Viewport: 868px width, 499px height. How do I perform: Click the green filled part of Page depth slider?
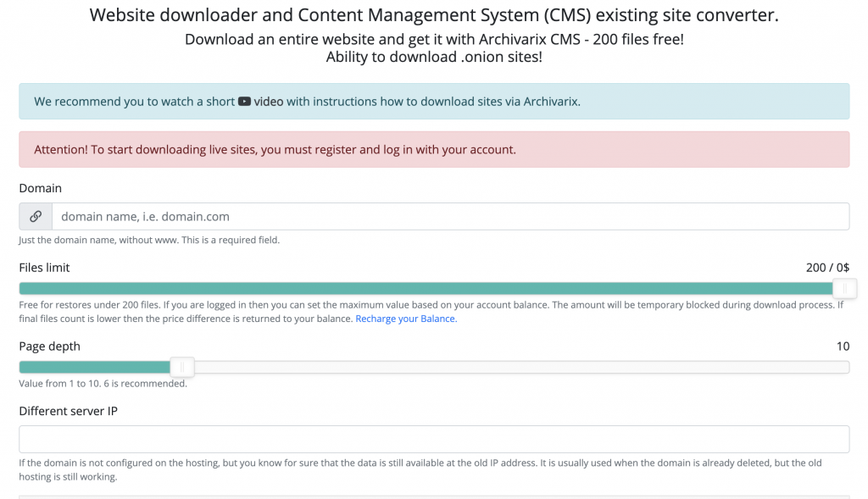(95, 367)
